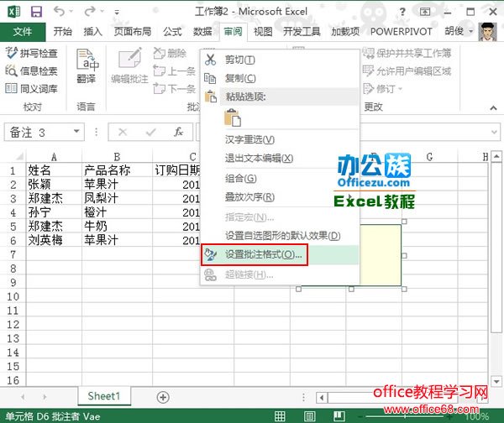This screenshot has height=423, width=504.
Task: Select column G header
Action: [429, 157]
